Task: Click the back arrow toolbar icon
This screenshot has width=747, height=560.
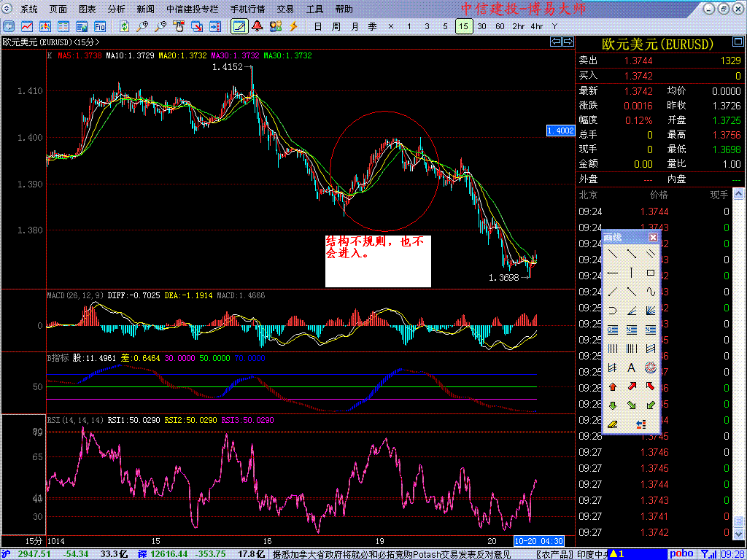Action: (9, 26)
